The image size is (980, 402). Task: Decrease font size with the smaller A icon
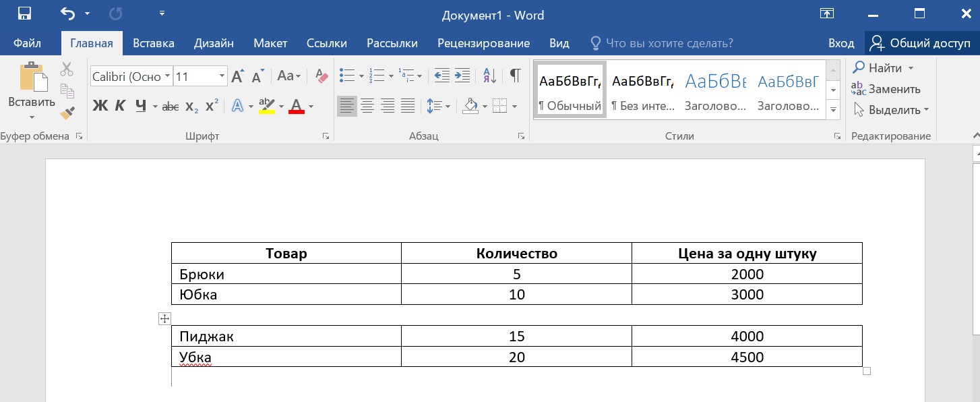point(257,76)
